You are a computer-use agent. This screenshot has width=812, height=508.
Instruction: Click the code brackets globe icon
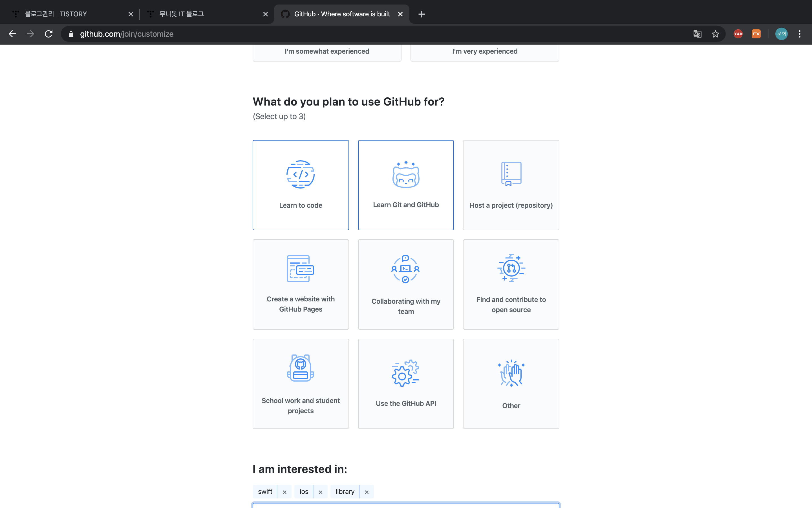point(301,174)
